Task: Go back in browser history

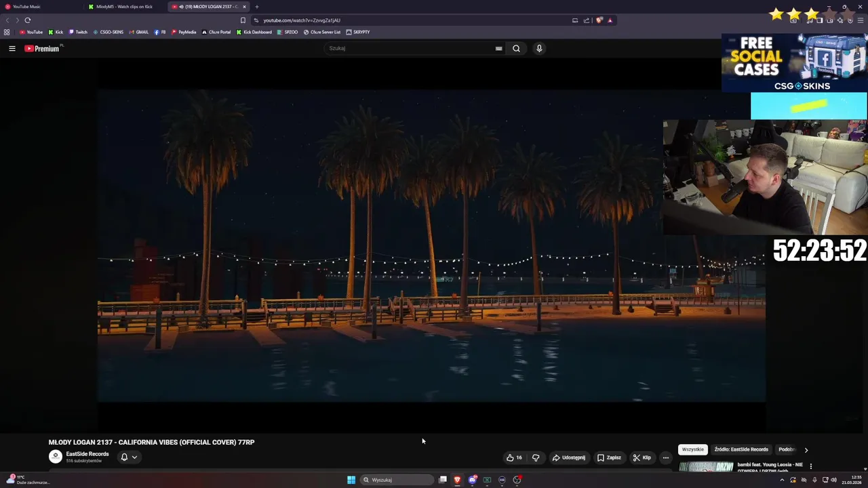Action: (x=7, y=20)
